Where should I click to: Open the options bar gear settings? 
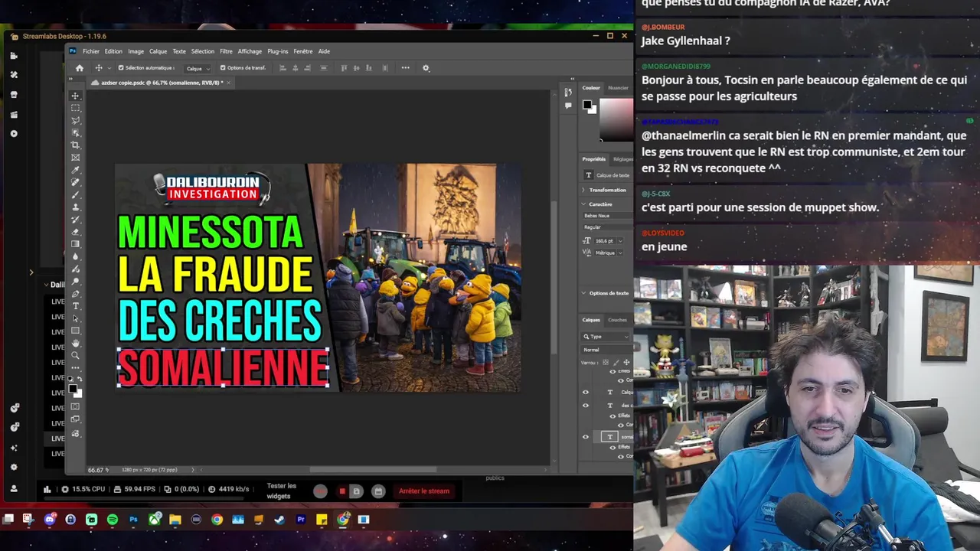[x=426, y=67]
